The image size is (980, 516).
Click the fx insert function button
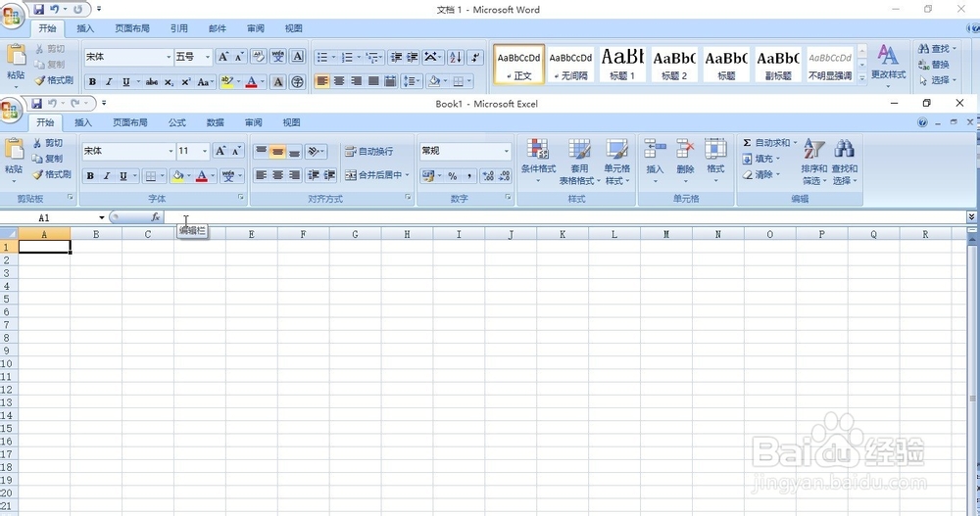tap(156, 216)
